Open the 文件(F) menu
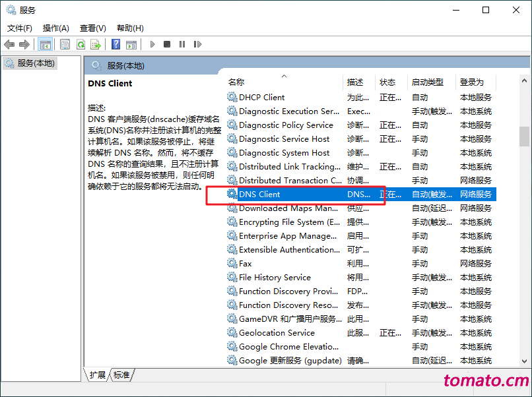Image resolution: width=532 pixels, height=397 pixels. click(x=20, y=28)
